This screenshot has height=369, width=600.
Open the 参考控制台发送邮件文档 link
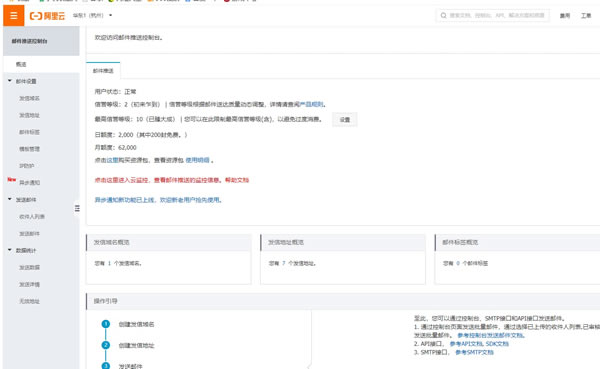tap(491, 335)
